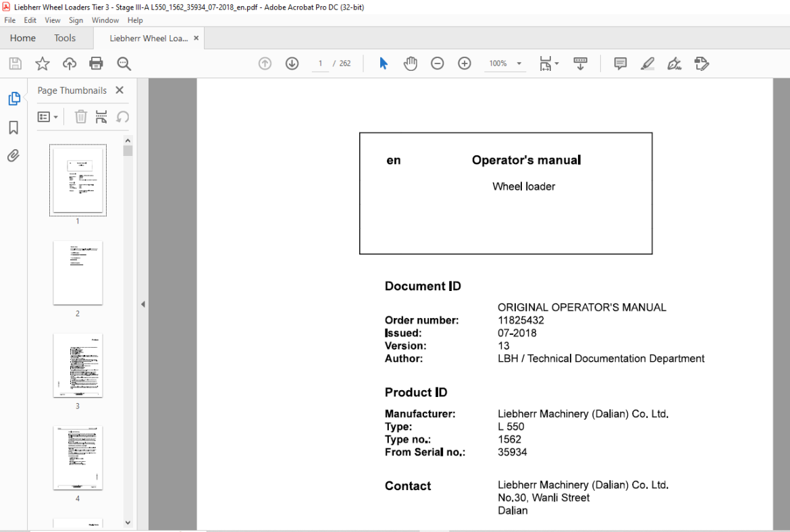Expand the thumbnail options dropdown menu

pyautogui.click(x=48, y=117)
